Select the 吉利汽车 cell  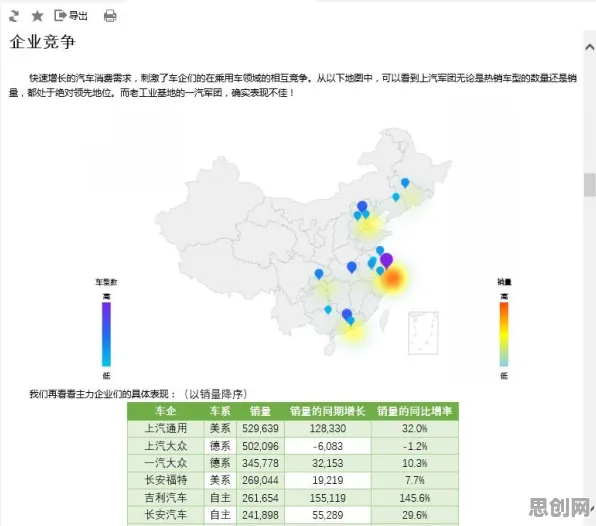(x=166, y=497)
